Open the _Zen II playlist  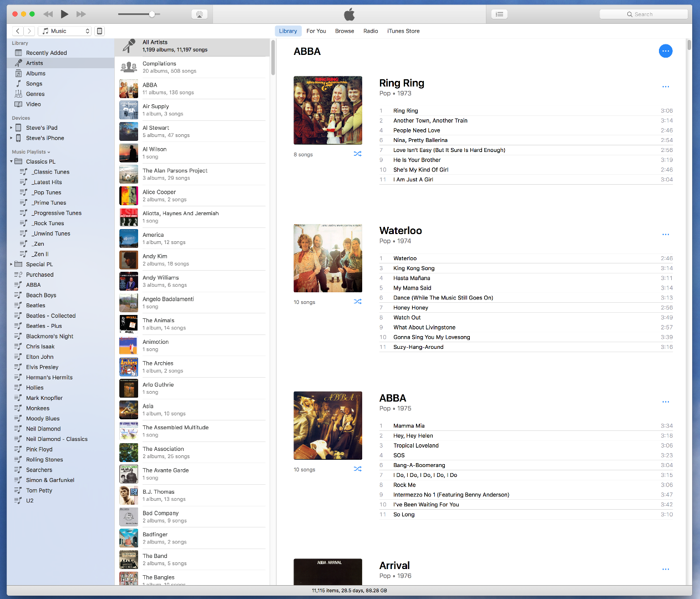[x=60, y=254]
